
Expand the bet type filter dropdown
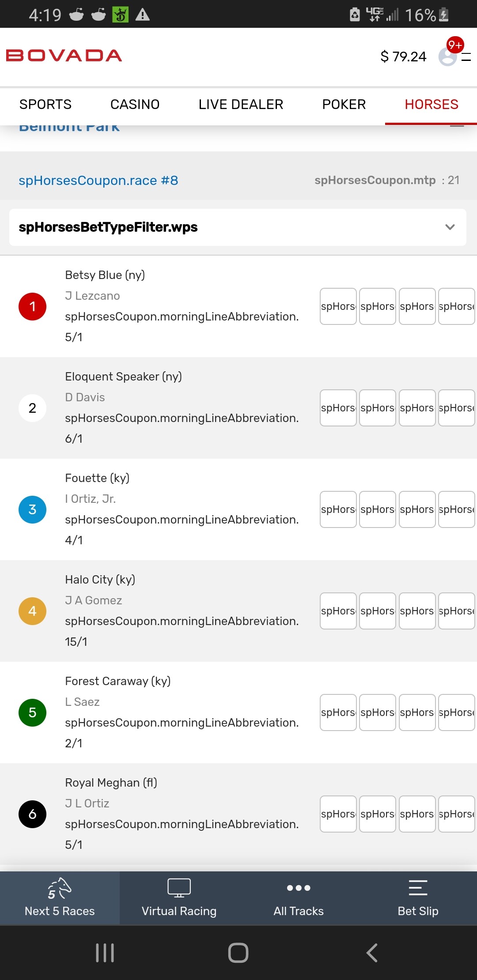(450, 227)
